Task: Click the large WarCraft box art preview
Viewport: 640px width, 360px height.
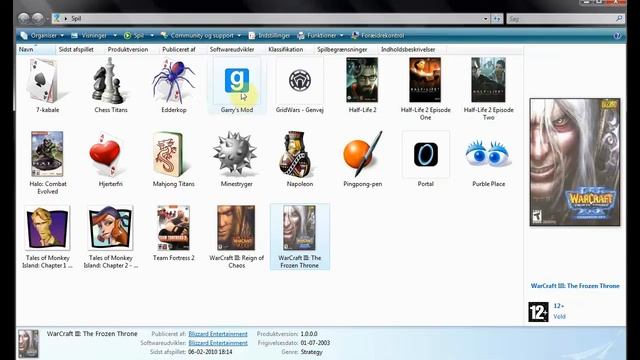Action: [x=575, y=162]
